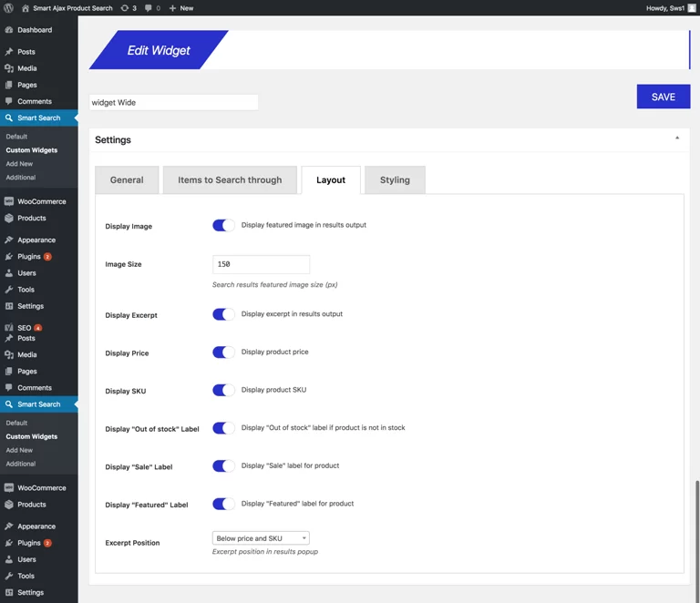Click the Media icon in the upper sidebar menu
The height and width of the screenshot is (603, 700).
9,68
